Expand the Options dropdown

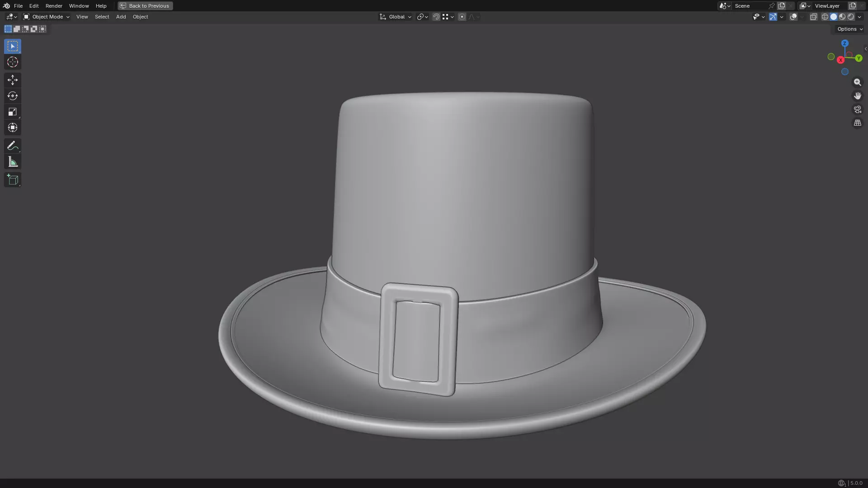(x=849, y=29)
